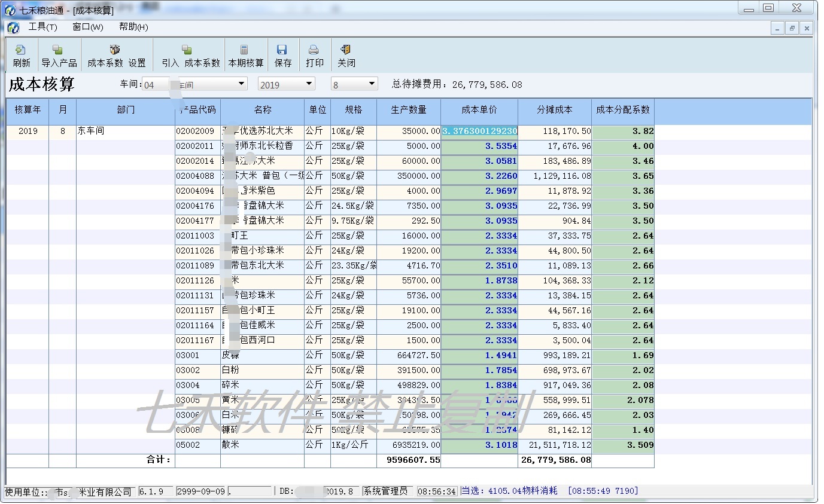
Task: Click product code 02011126 cell
Action: tap(197, 280)
